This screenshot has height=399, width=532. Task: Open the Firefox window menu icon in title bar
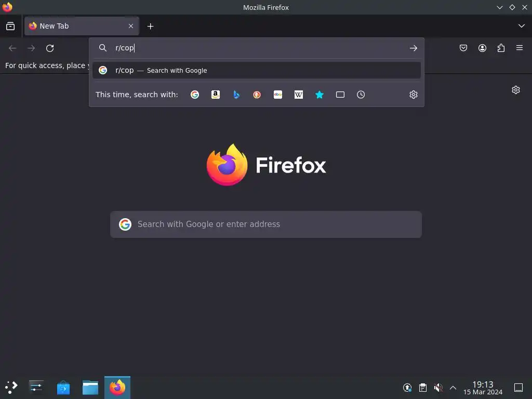tap(7, 7)
